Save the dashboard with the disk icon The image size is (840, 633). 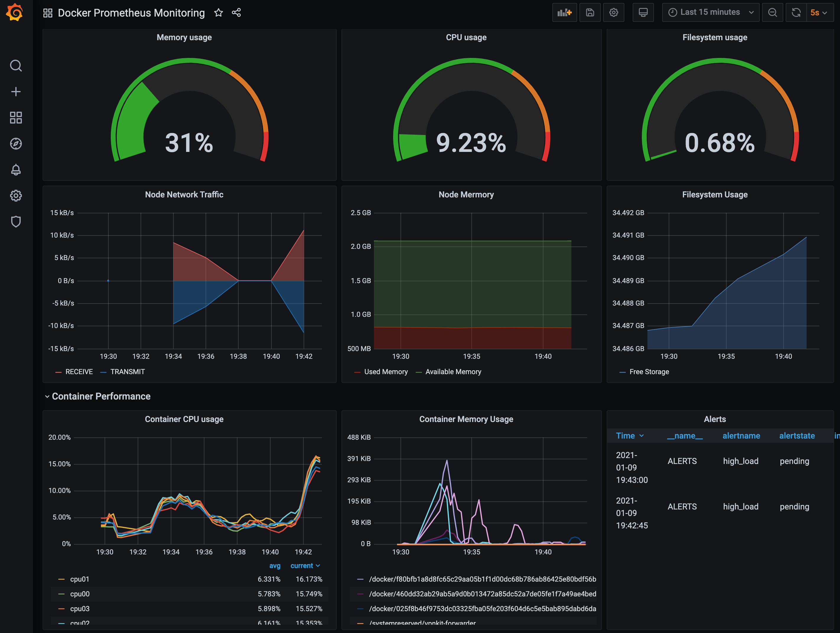click(x=590, y=12)
